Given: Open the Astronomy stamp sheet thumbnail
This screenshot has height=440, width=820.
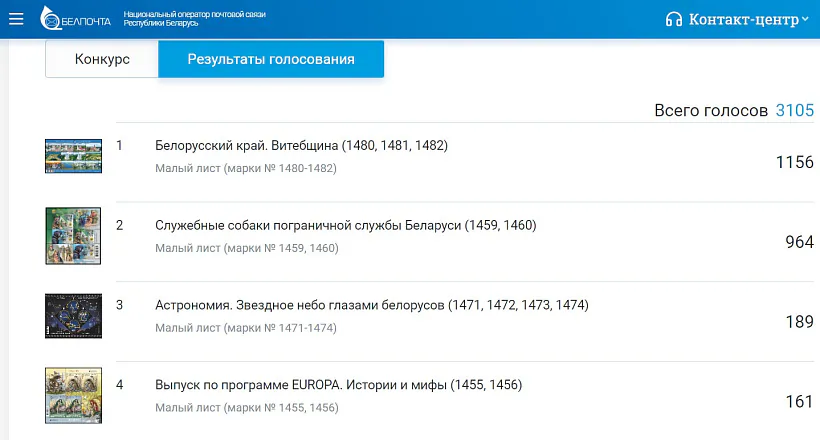Looking at the screenshot, I should click(73, 316).
